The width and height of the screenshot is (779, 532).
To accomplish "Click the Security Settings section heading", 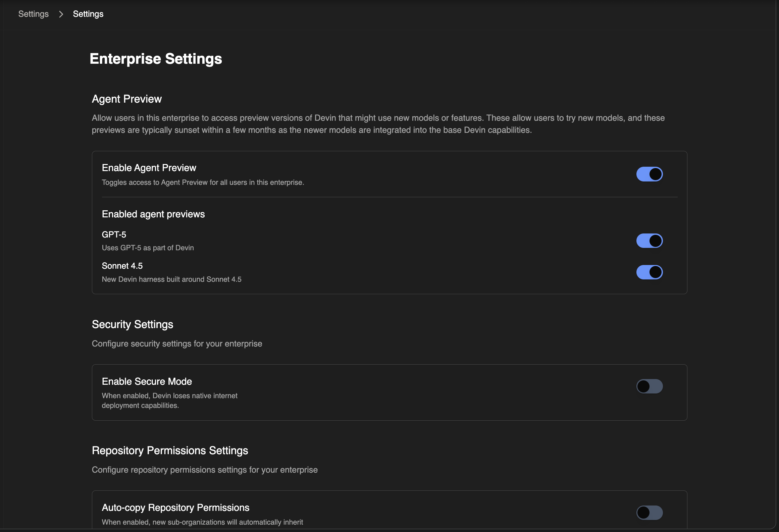I will (133, 324).
